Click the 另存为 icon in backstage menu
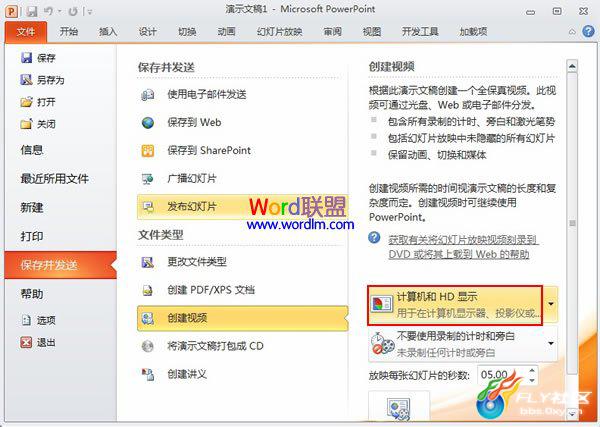 (26, 80)
